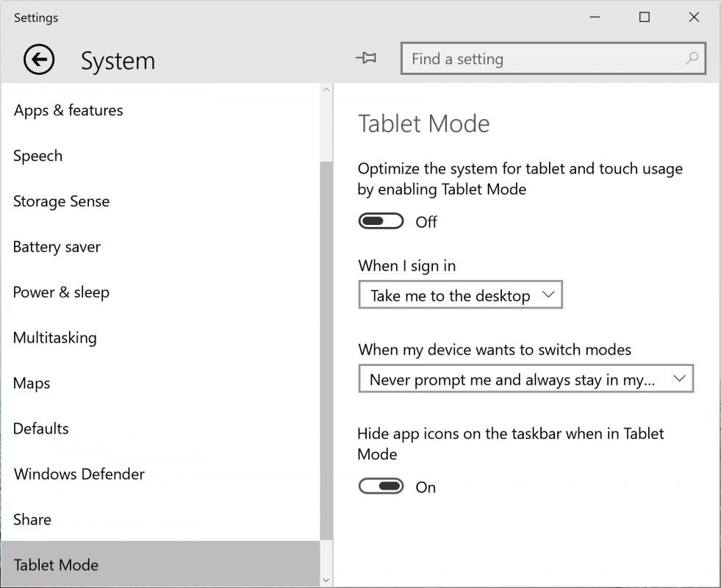Toggle the Off switch under touch usage setting
The image size is (721, 588).
380,220
